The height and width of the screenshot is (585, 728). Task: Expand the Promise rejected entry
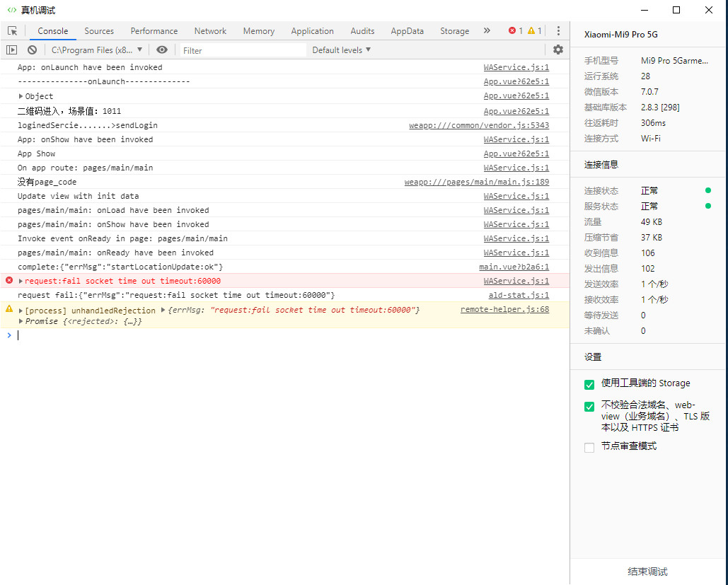coord(21,321)
